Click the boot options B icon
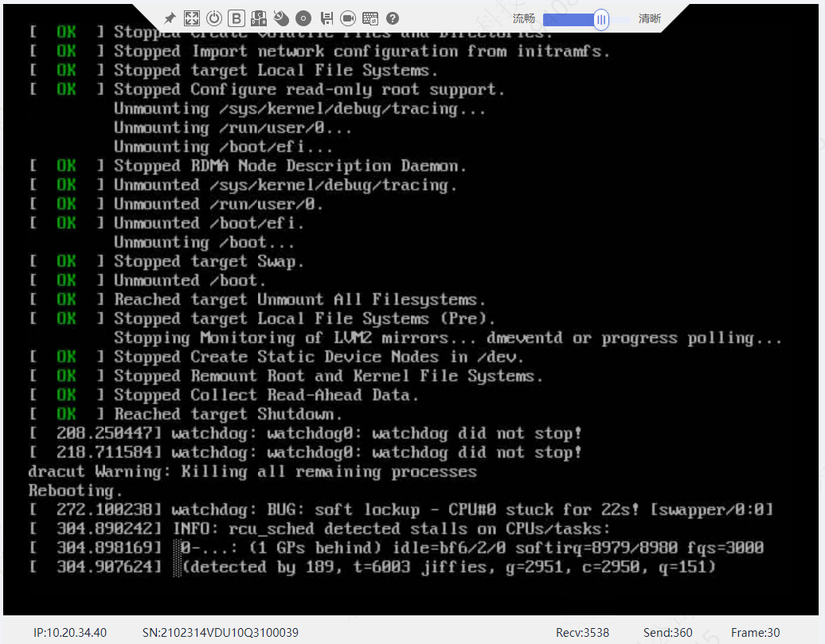 tap(237, 18)
